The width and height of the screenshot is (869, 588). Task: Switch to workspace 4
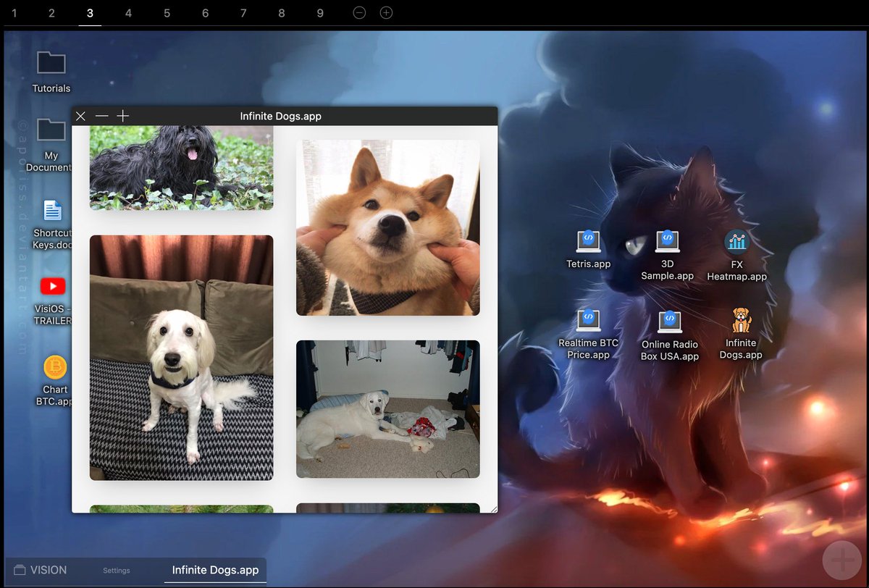[x=128, y=13]
